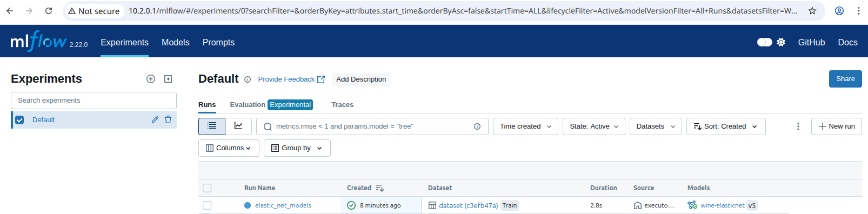This screenshot has height=214, width=868.
Task: Click the Run Name column header
Action: click(259, 188)
